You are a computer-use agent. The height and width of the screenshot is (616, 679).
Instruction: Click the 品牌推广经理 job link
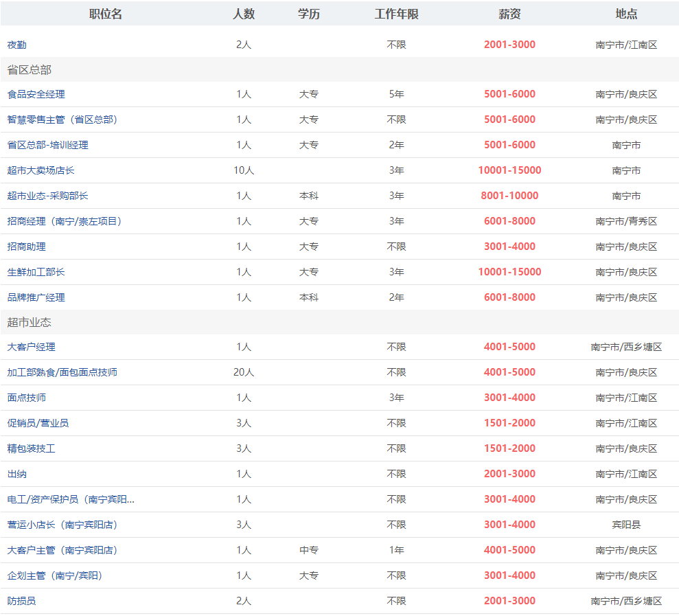point(36,297)
